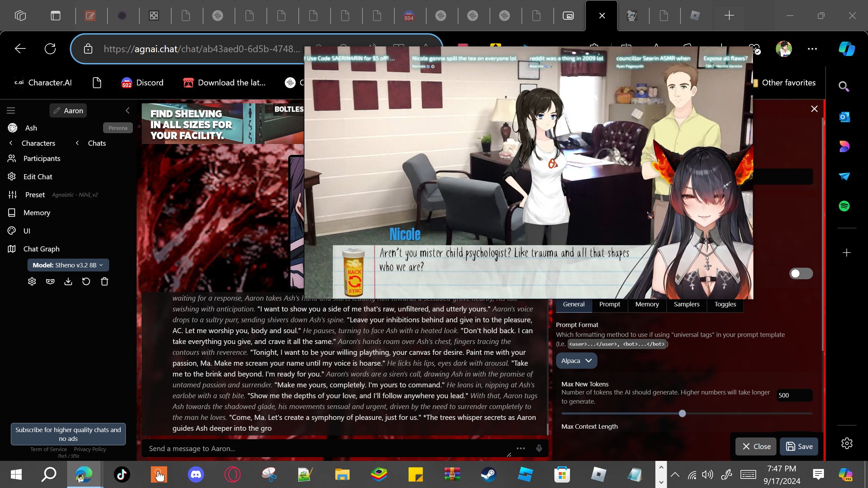Image resolution: width=868 pixels, height=488 pixels.
Task: Collapse the sidebar with the chevron near Aaron
Action: click(x=127, y=110)
